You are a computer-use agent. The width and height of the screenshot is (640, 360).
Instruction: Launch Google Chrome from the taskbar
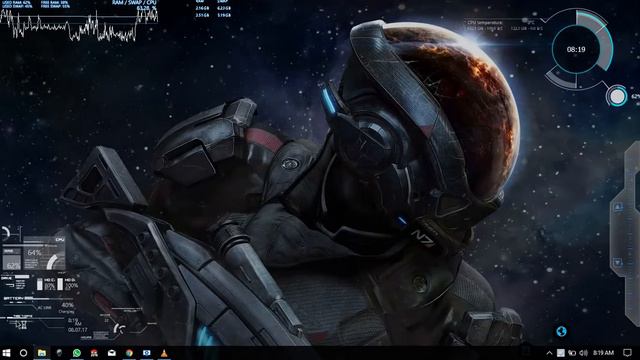[x=129, y=353]
